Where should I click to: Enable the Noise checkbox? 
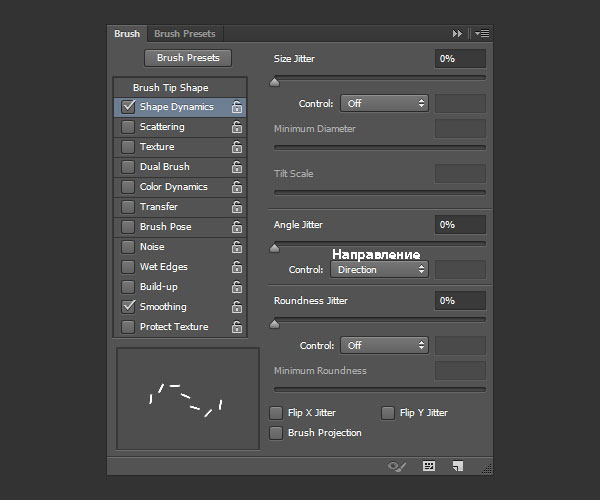click(128, 247)
